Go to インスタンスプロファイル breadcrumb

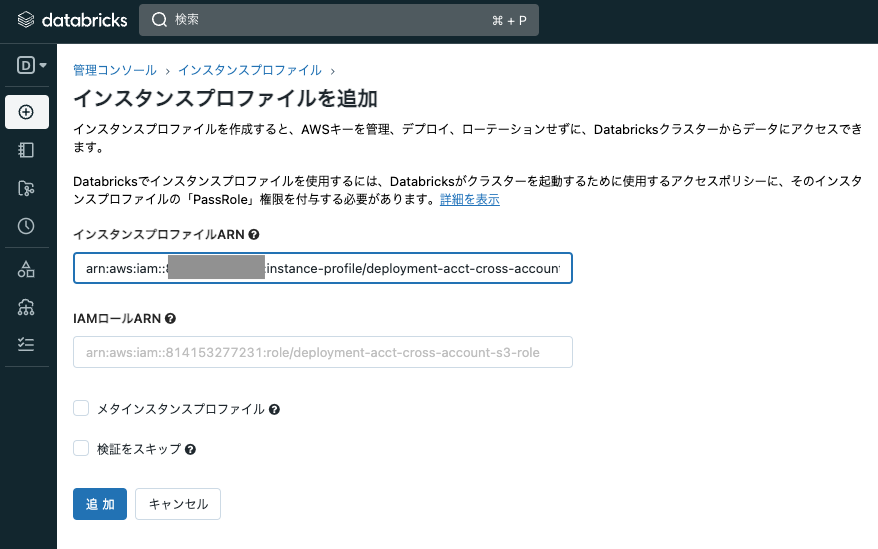click(x=250, y=70)
